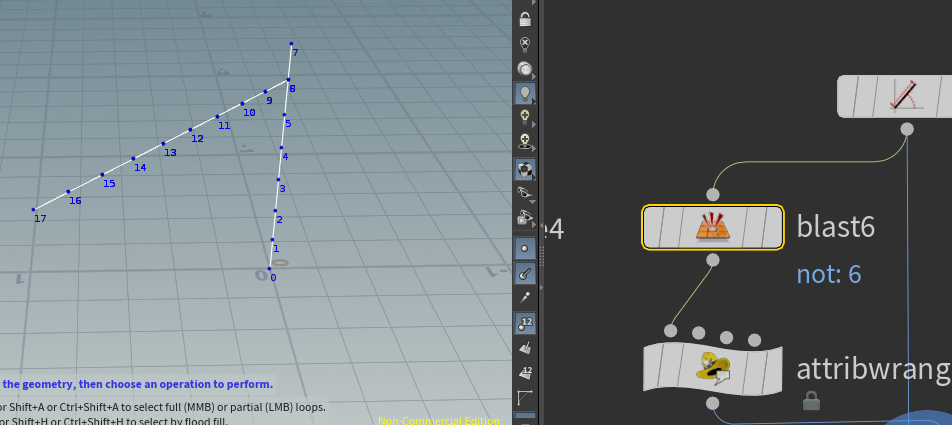Click the blast6 node output connector

click(x=713, y=260)
